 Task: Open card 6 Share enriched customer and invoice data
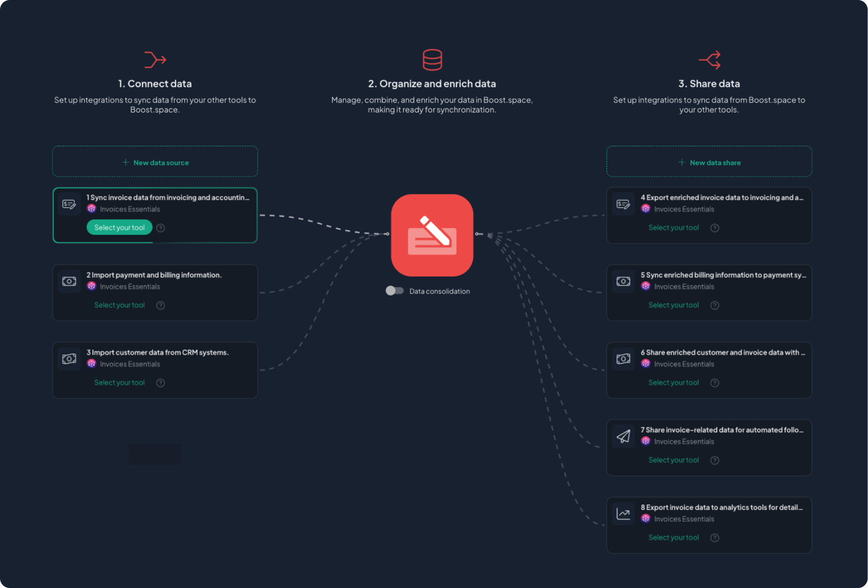point(722,352)
